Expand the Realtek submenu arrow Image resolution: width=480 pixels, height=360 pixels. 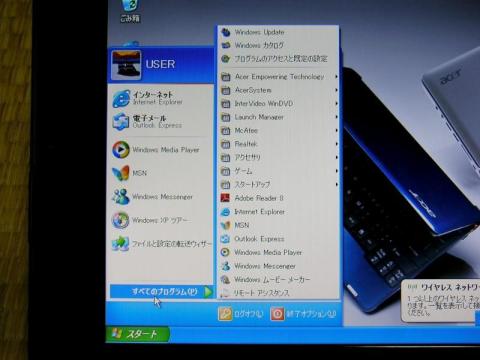(x=336, y=144)
